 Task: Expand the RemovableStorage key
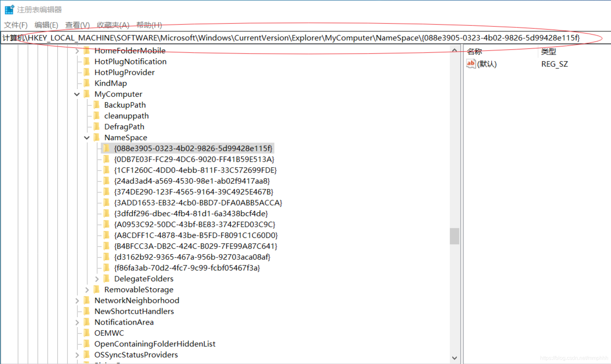pos(87,290)
